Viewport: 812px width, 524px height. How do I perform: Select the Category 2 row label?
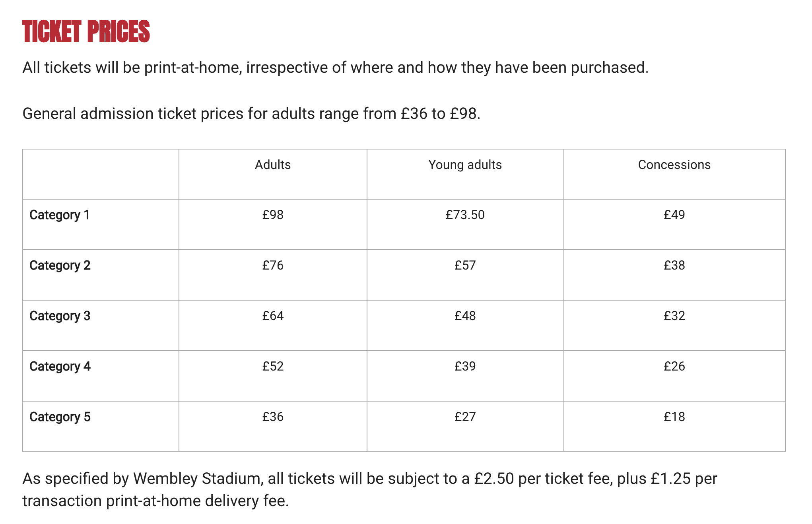click(x=60, y=265)
